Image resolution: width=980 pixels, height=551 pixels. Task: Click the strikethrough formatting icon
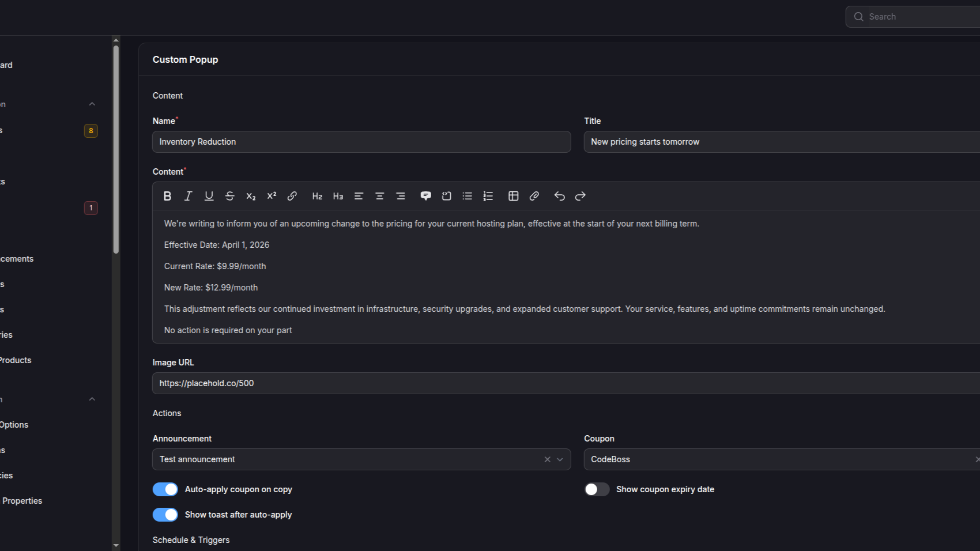[229, 196]
